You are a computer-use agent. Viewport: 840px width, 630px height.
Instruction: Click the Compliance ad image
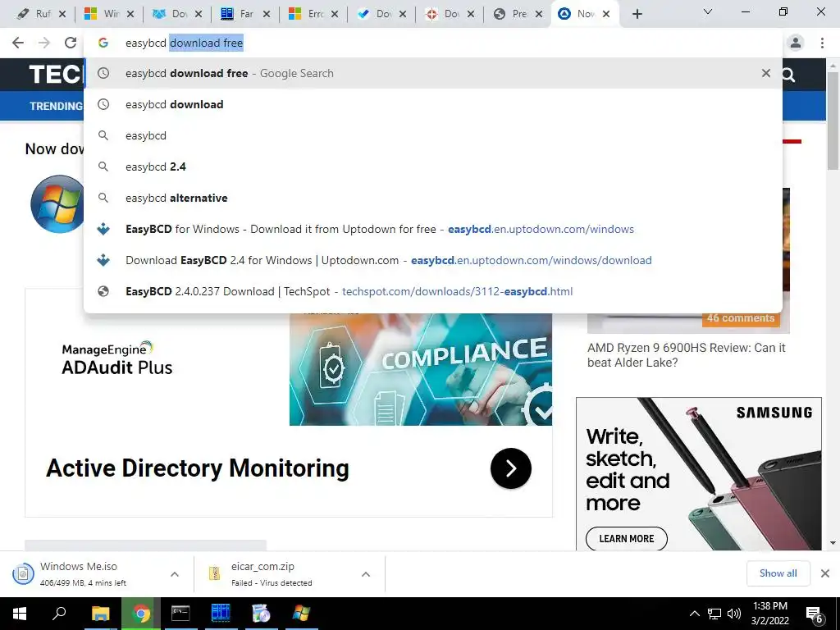point(421,370)
